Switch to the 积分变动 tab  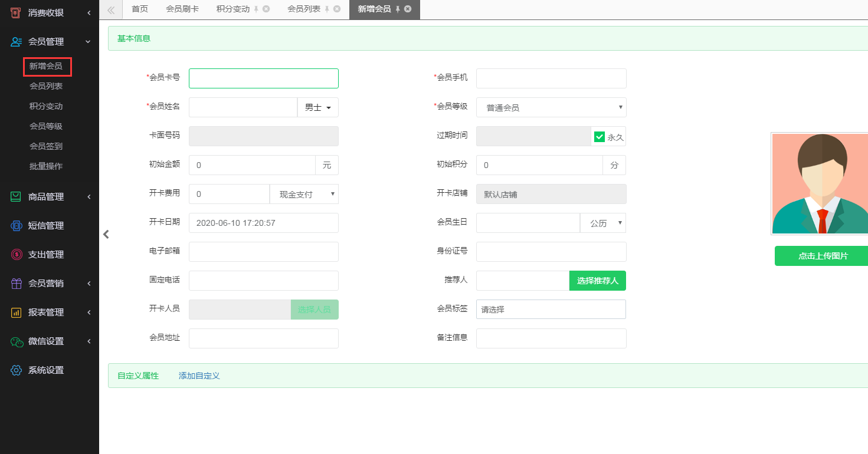(x=233, y=9)
